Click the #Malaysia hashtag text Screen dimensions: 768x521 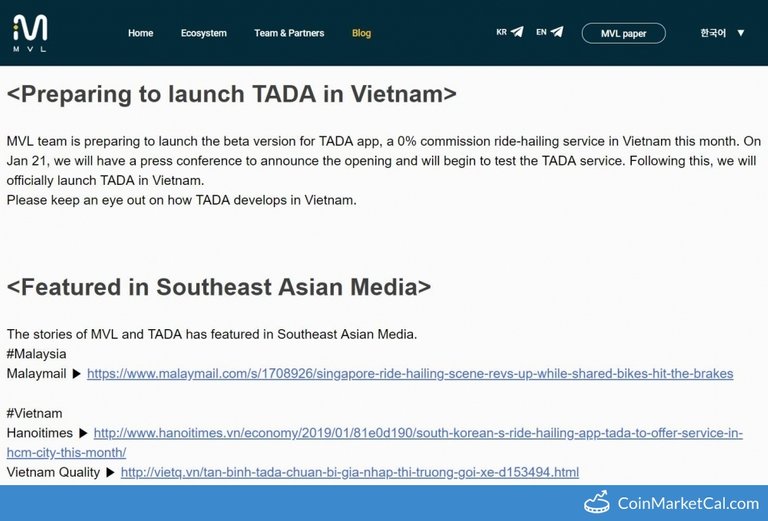coord(36,354)
